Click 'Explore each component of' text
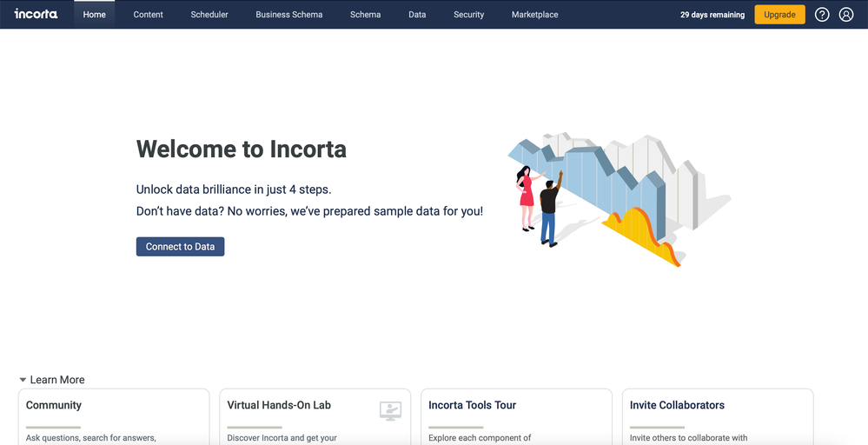The image size is (868, 445). (x=480, y=438)
